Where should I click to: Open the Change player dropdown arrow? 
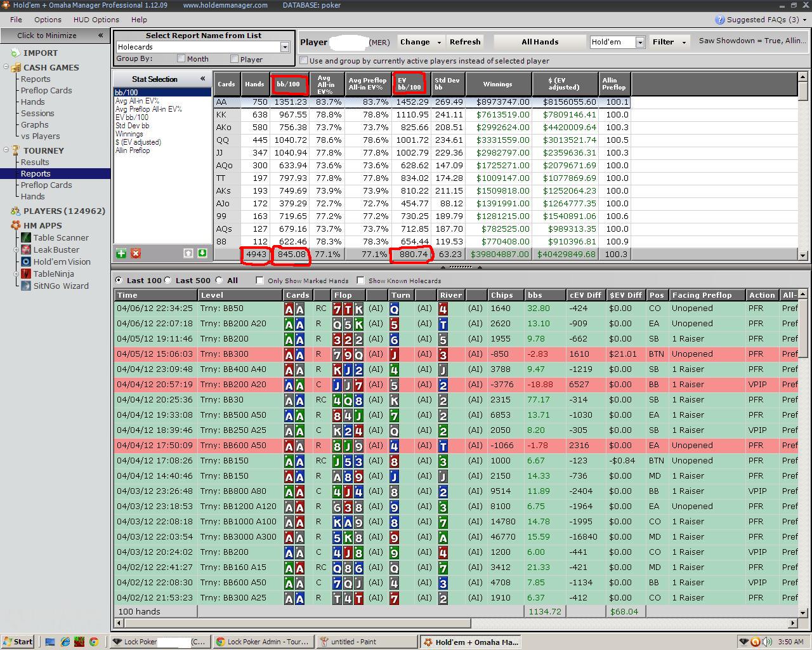click(439, 42)
